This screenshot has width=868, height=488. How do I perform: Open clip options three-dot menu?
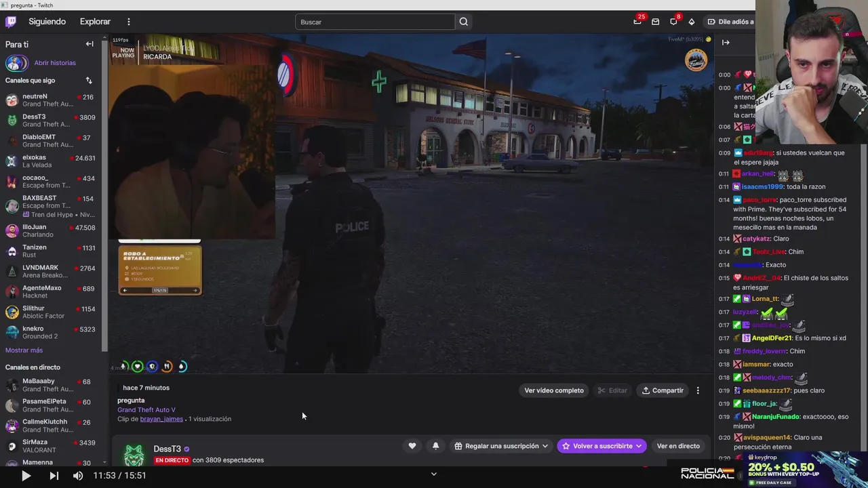pyautogui.click(x=698, y=390)
